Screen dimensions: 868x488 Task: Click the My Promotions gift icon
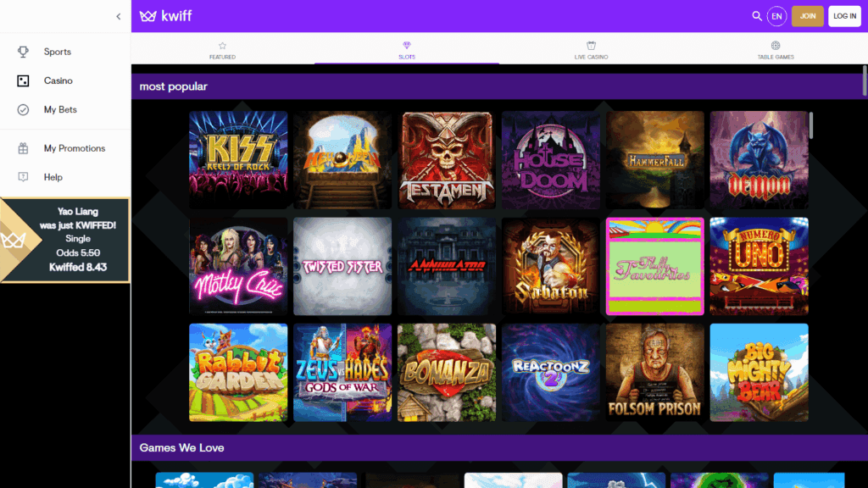(x=23, y=148)
